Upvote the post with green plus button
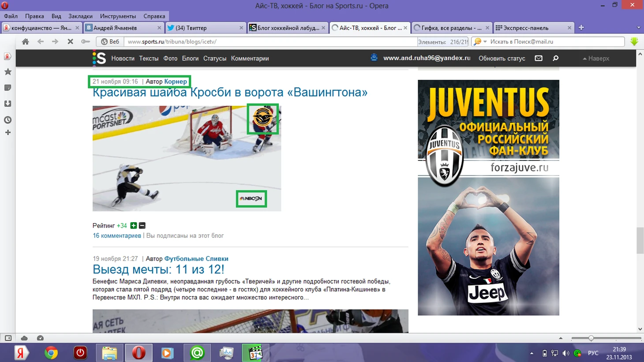The height and width of the screenshot is (362, 644). (x=134, y=226)
